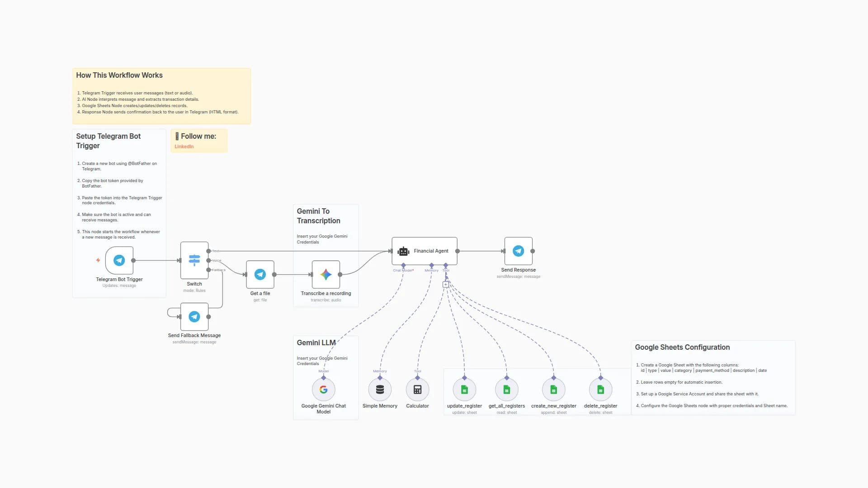Click the Transcribe a recording Gemini icon
The image size is (868, 488).
[326, 274]
